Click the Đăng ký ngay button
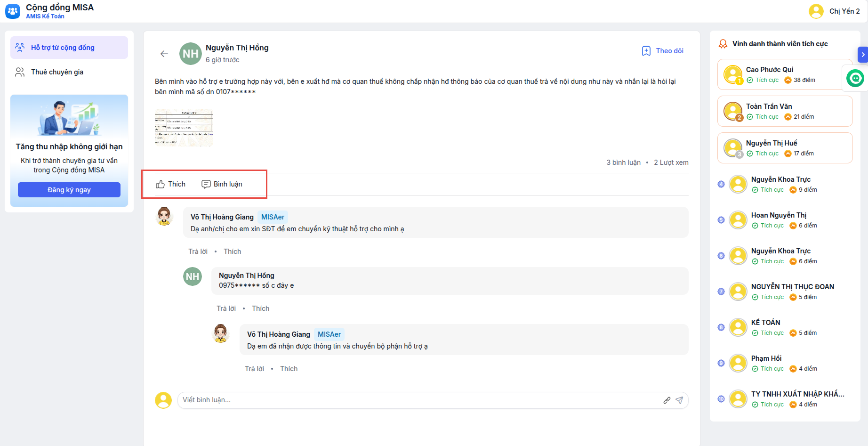Screen dimensions: 868x446 [69, 190]
